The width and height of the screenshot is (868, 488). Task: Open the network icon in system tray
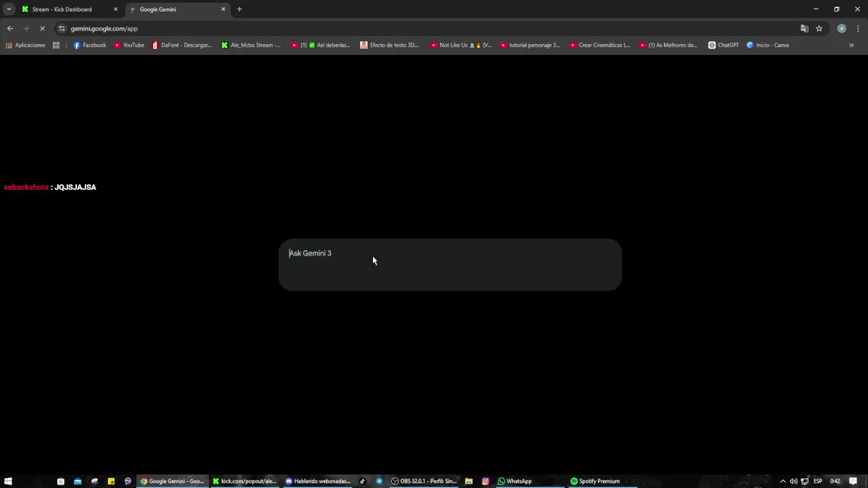click(804, 481)
